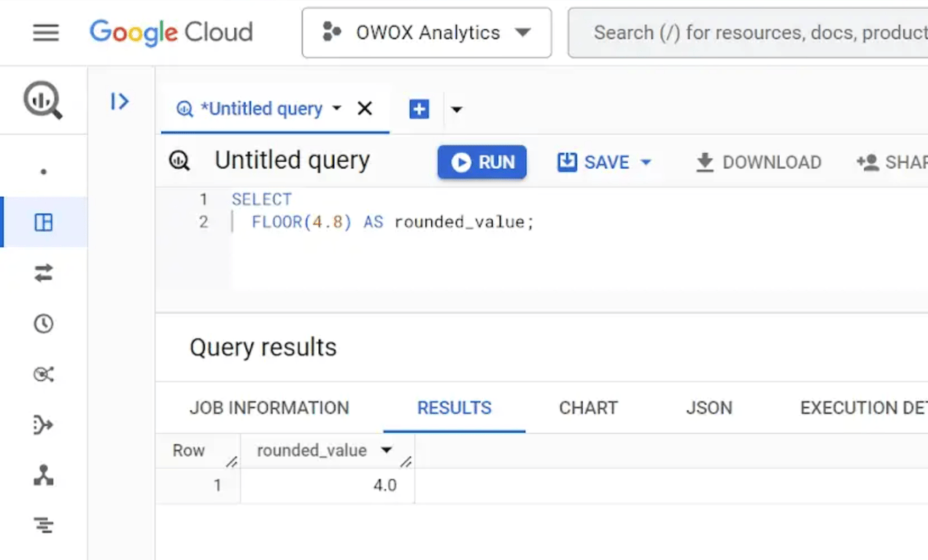The image size is (928, 560).
Task: Expand the SAVE options dropdown arrow
Action: [646, 163]
